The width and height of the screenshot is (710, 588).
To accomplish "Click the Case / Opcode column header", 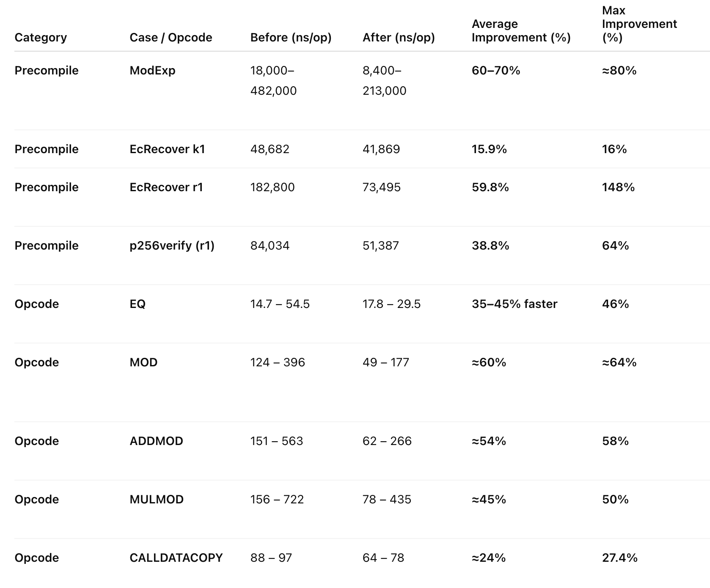I will click(x=171, y=38).
